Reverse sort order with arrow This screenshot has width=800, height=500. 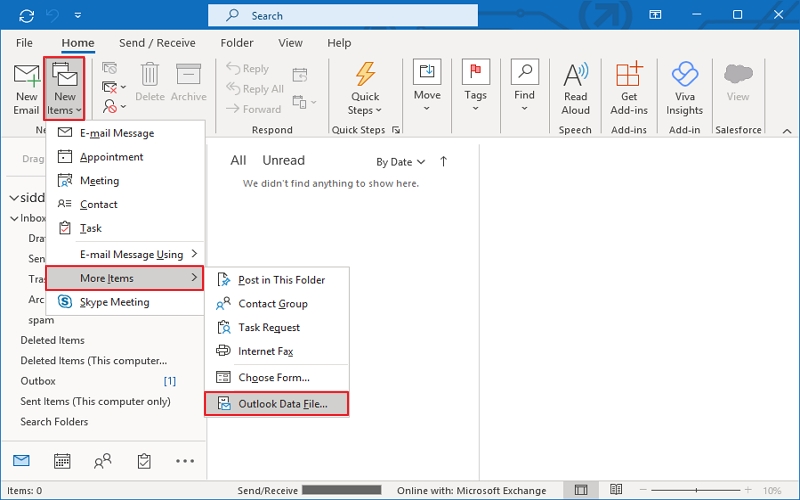click(443, 162)
